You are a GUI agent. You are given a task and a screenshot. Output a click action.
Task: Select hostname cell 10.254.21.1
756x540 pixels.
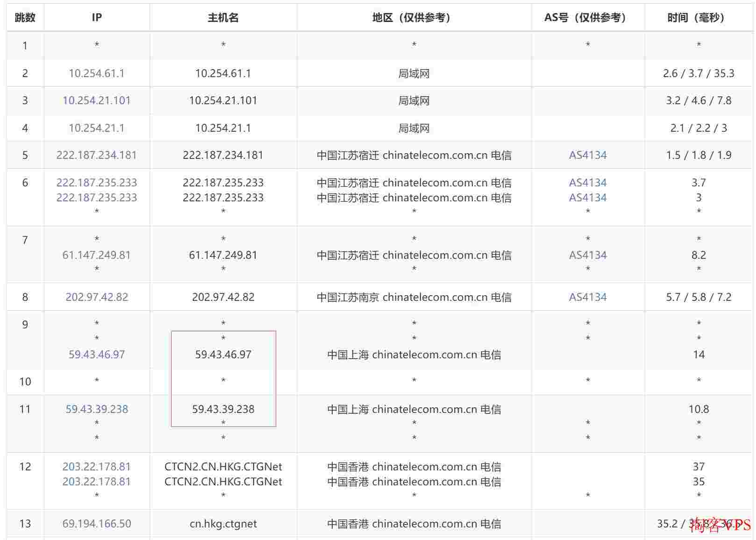coord(223,128)
